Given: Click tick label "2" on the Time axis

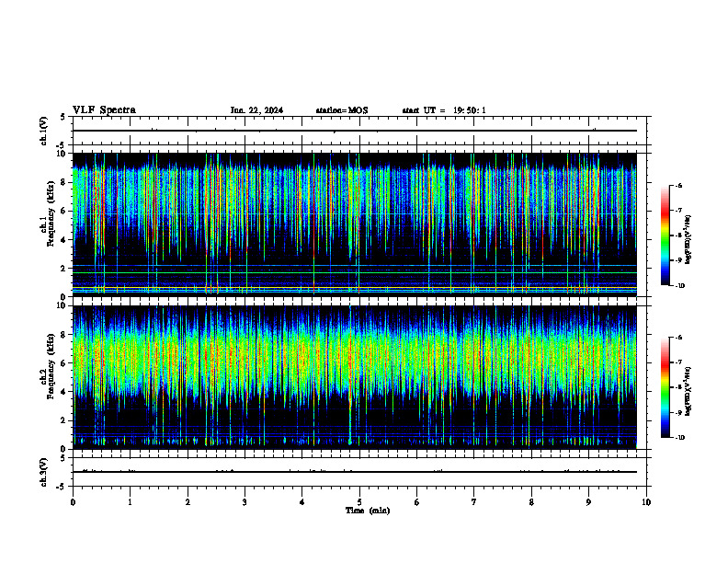Looking at the screenshot, I should (188, 502).
